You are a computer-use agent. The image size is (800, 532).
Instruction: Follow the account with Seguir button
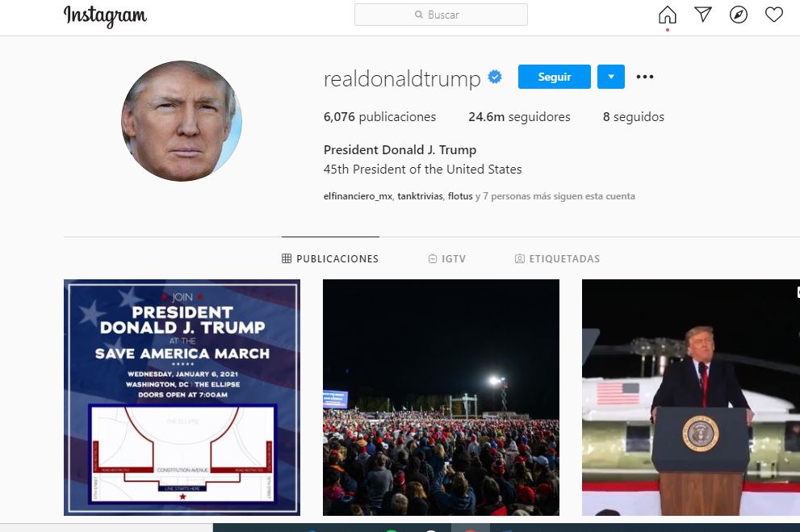tap(554, 77)
